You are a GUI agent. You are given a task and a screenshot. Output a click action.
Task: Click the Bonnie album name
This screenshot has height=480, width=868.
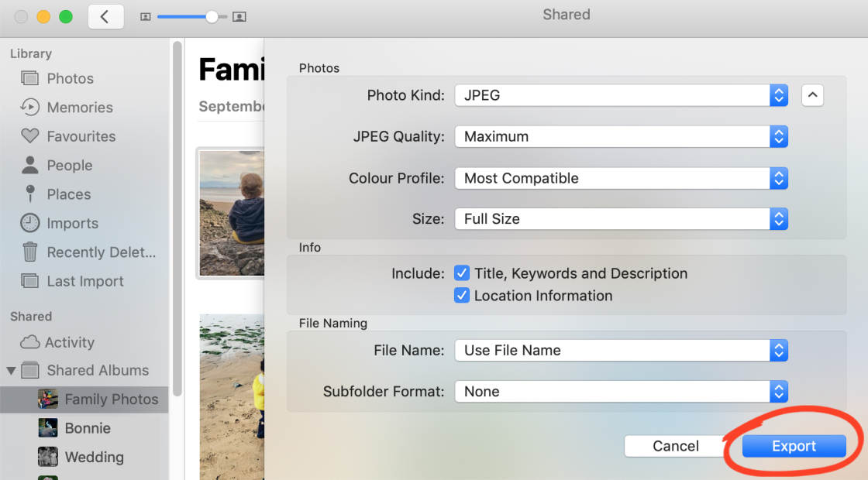pyautogui.click(x=88, y=428)
